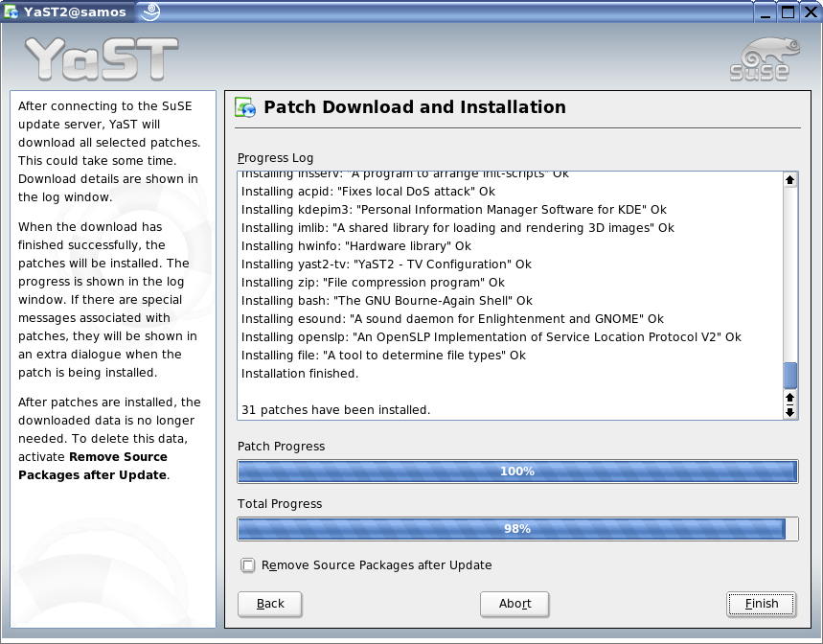The height and width of the screenshot is (644, 823).
Task: Click 'Patch Download and Installation' heading
Action: tap(415, 107)
